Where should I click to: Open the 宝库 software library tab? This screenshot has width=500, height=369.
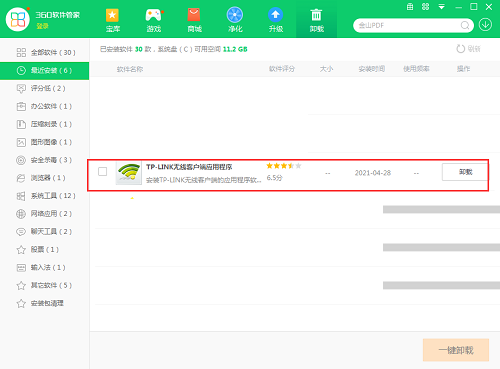coord(113,20)
